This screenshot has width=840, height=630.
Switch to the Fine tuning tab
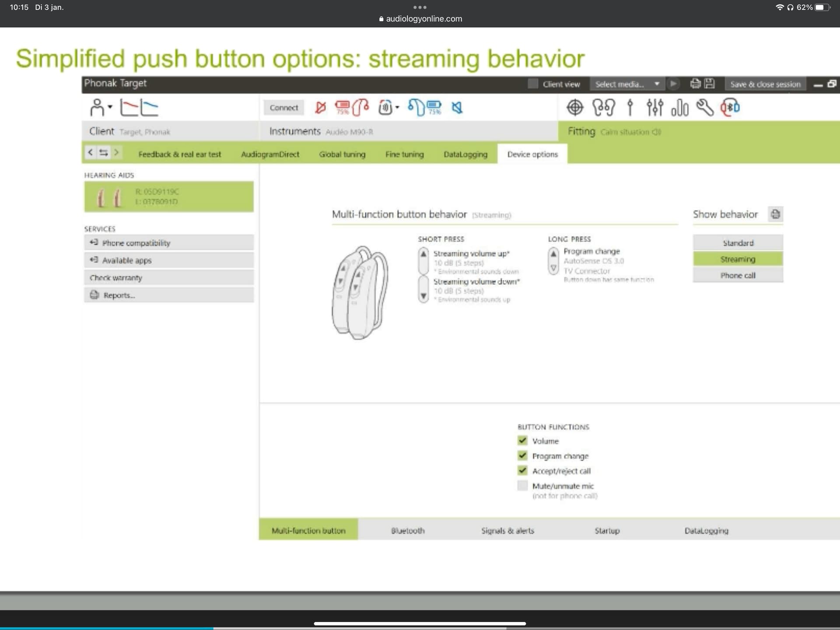404,154
